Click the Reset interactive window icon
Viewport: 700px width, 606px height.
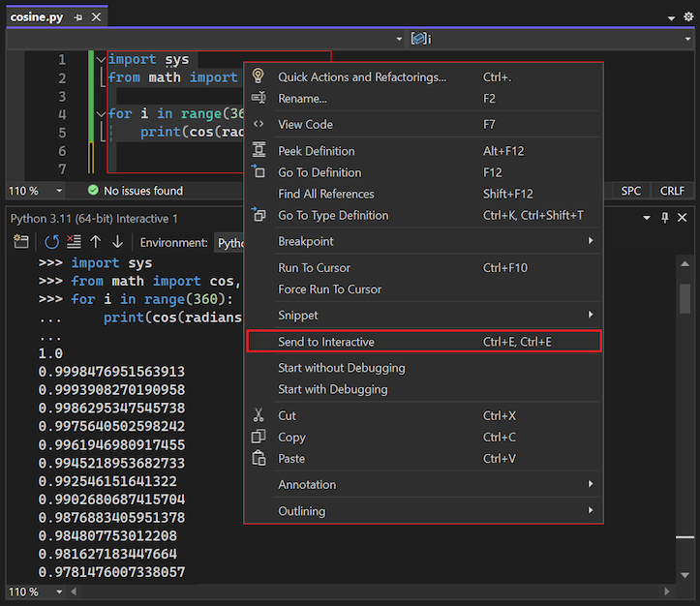coord(51,242)
